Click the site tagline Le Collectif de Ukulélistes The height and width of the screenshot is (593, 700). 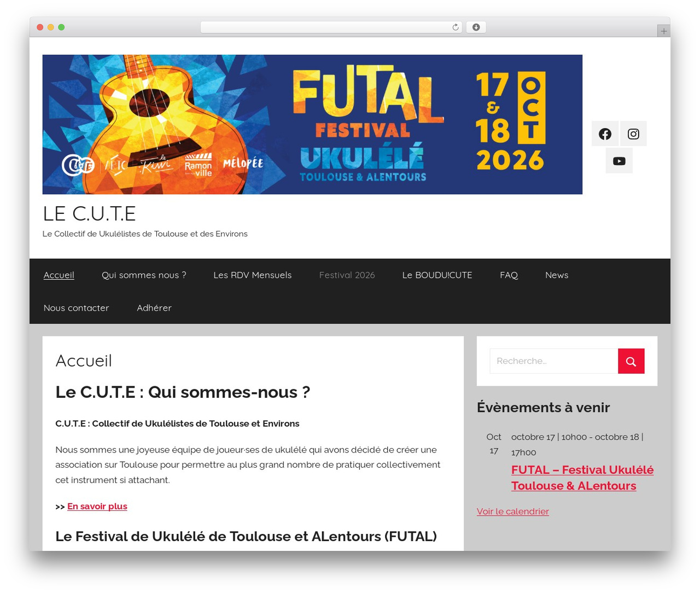(145, 234)
